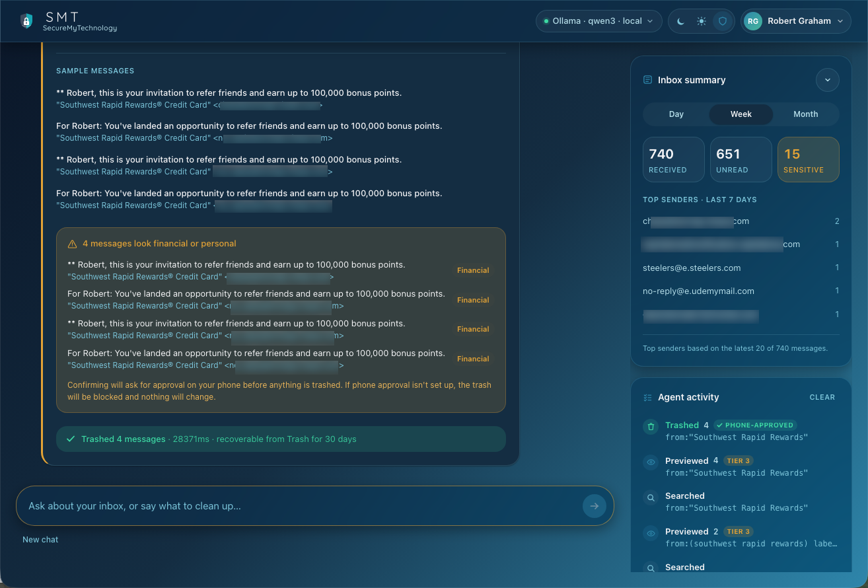
Task: Click the Tier 3 badge on Previewed 4
Action: 738,461
